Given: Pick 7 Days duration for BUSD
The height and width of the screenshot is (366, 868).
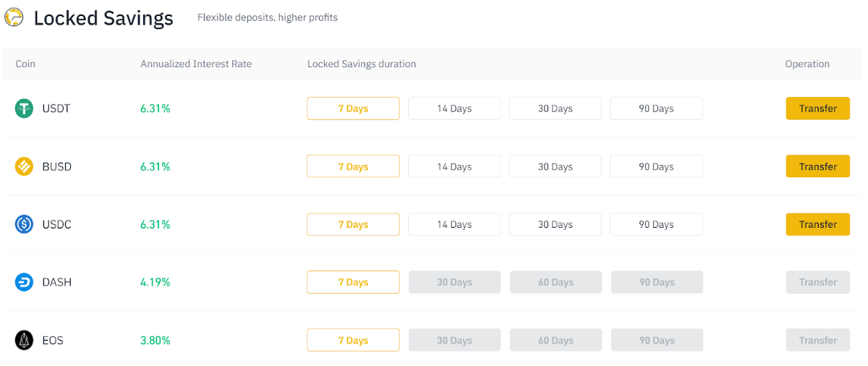Looking at the screenshot, I should point(353,166).
